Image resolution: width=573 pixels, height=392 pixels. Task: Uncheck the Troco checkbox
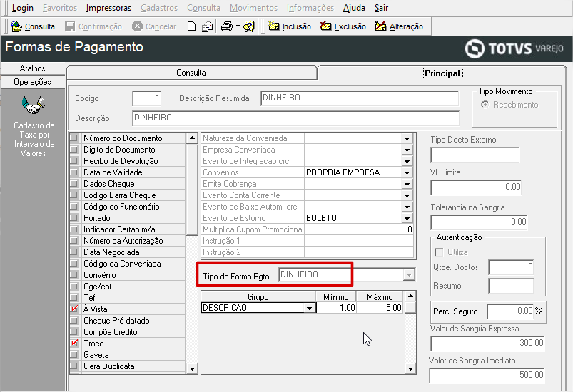click(x=74, y=343)
